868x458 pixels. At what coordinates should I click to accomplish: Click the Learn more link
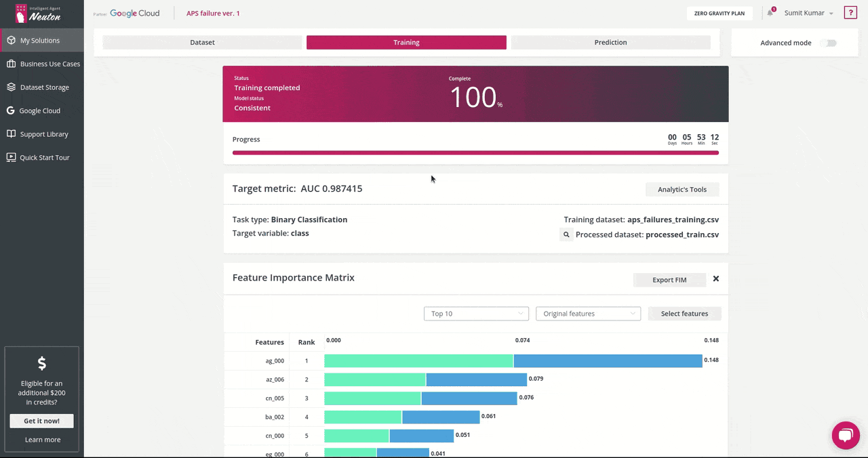click(43, 440)
